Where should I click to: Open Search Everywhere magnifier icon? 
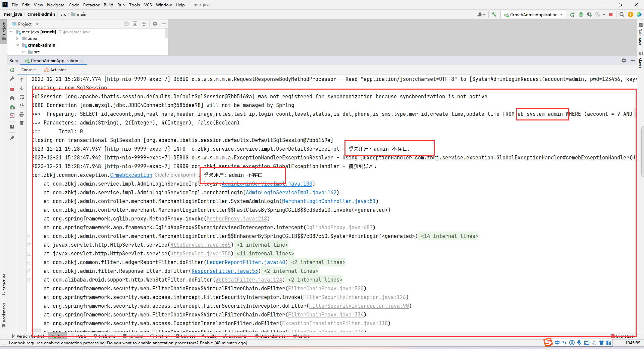click(622, 14)
